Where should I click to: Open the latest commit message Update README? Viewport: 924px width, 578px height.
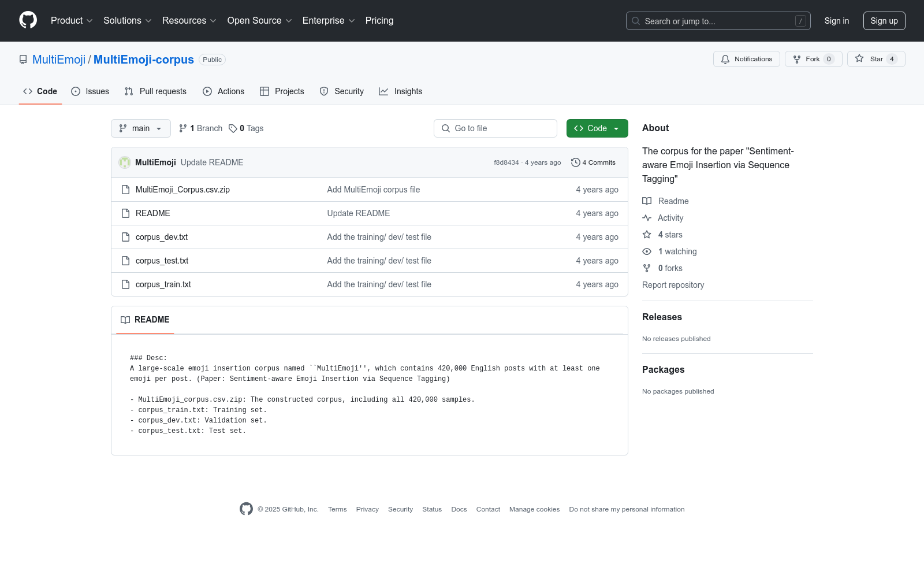pos(212,162)
